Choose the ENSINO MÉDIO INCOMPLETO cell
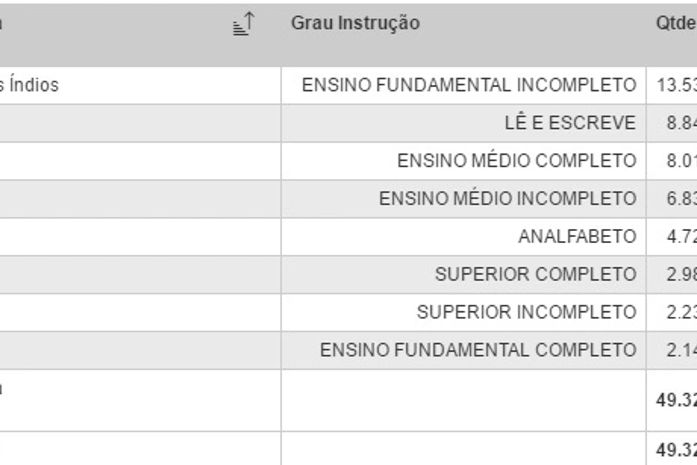697x465 pixels. [507, 200]
